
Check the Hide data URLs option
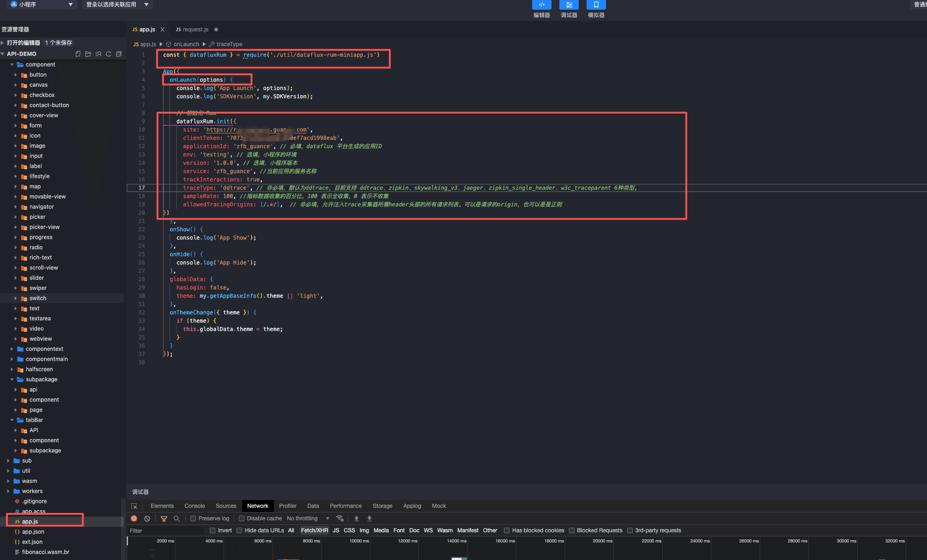click(239, 530)
